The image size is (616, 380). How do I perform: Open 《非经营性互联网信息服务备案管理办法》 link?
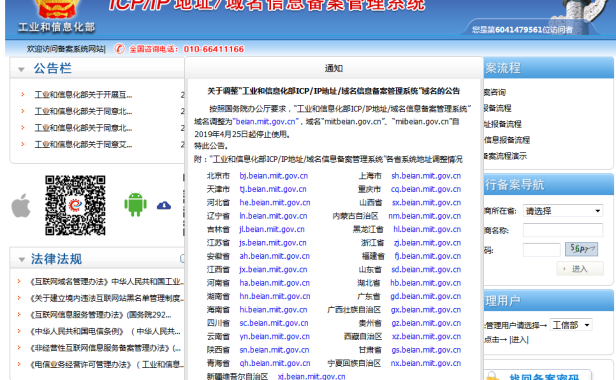tap(105, 348)
